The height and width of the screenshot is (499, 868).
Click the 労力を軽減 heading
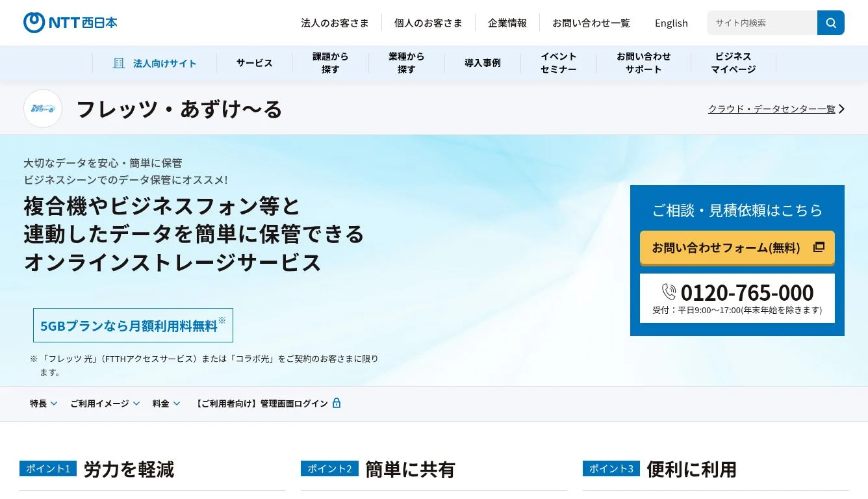coord(129,469)
